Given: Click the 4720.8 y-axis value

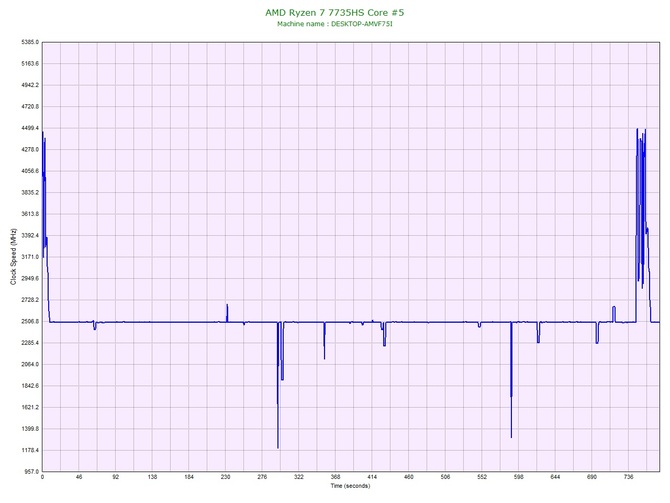Looking at the screenshot, I should [x=30, y=106].
